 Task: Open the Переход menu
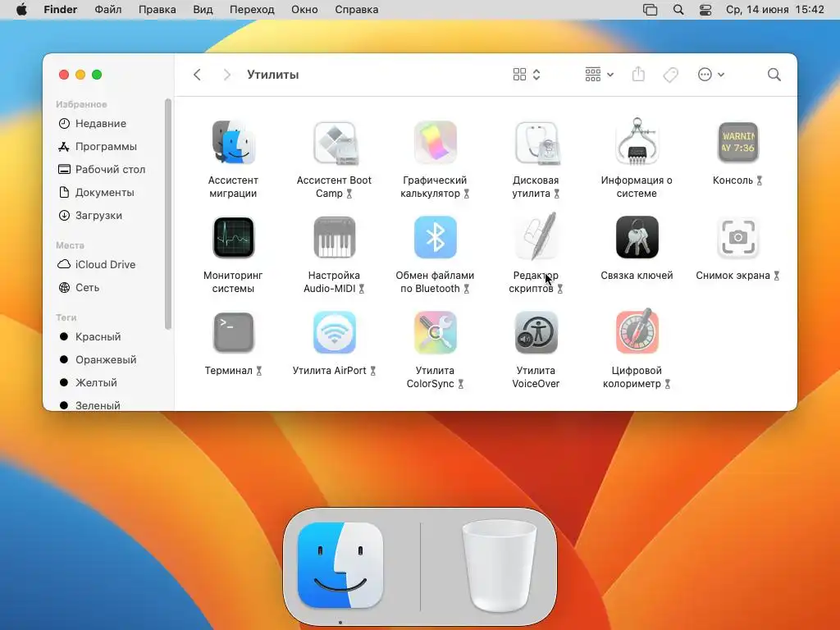click(252, 10)
